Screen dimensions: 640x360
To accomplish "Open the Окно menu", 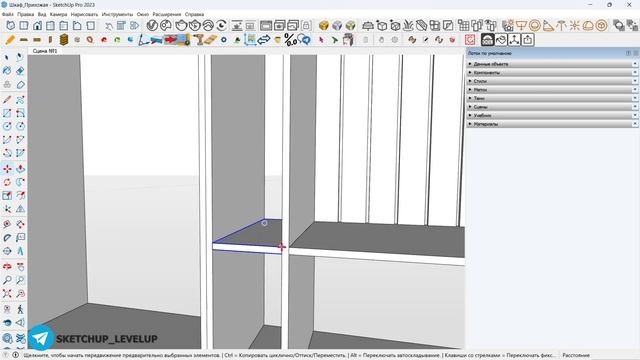I will tap(143, 14).
